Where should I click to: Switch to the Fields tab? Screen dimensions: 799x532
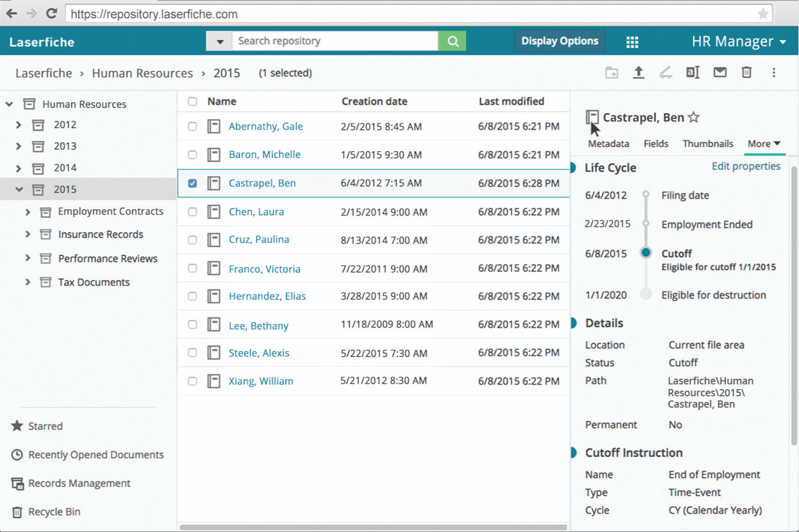pos(656,144)
